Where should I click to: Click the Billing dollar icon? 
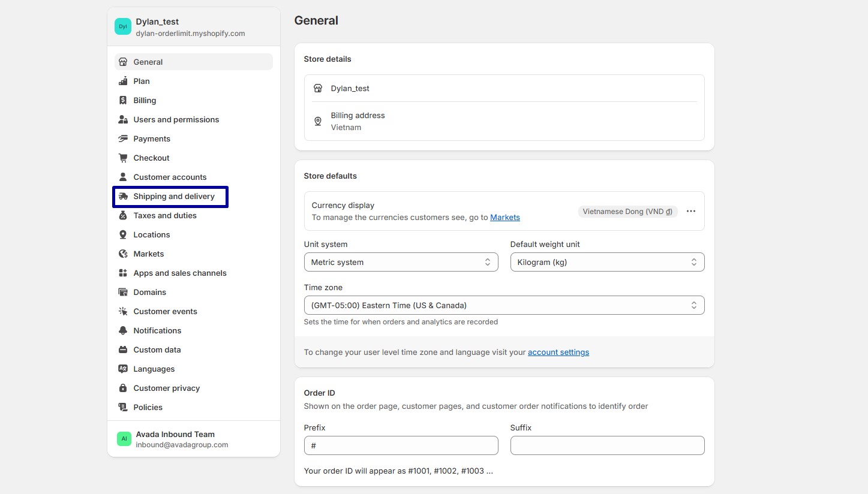tap(123, 100)
